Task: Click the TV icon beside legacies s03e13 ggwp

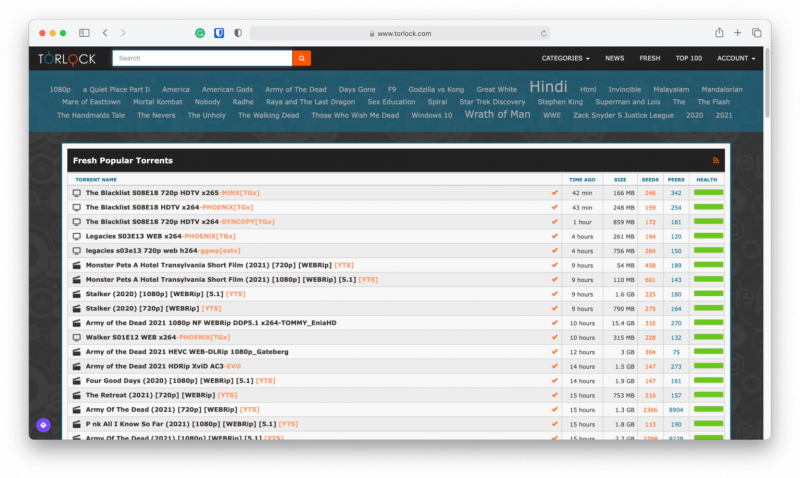Action: 77,250
